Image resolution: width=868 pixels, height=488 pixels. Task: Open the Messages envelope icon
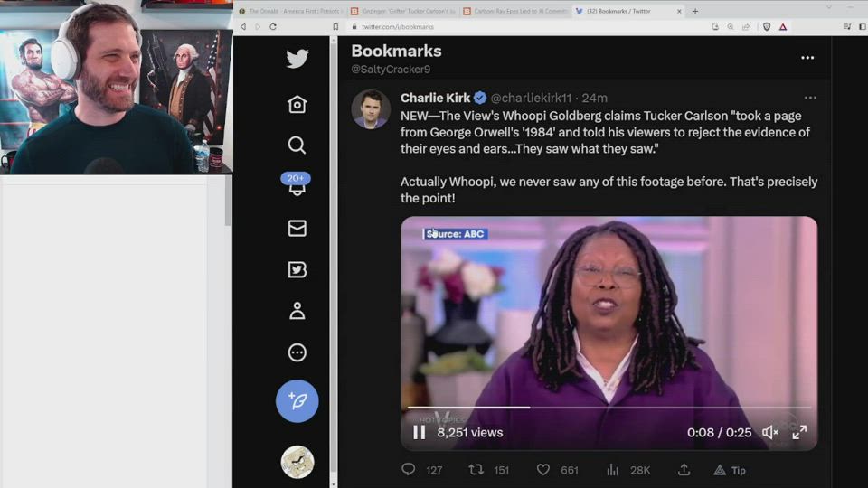coord(297,229)
